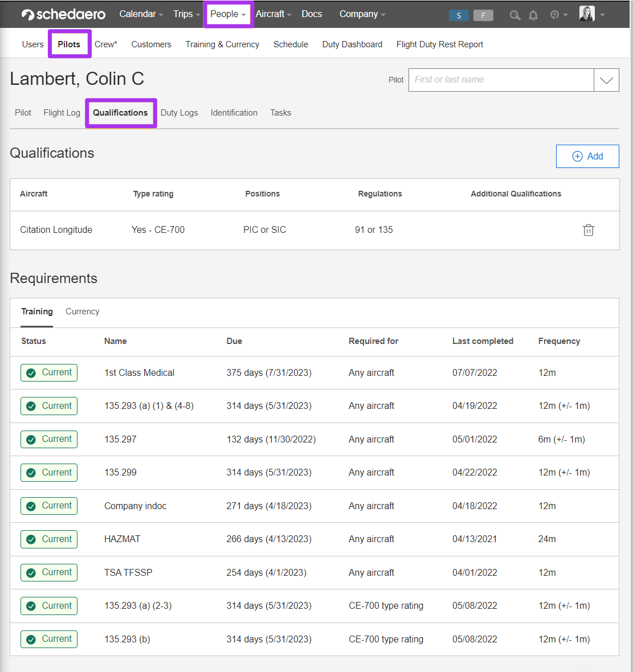Switch to the Flight Log tab

pyautogui.click(x=62, y=113)
